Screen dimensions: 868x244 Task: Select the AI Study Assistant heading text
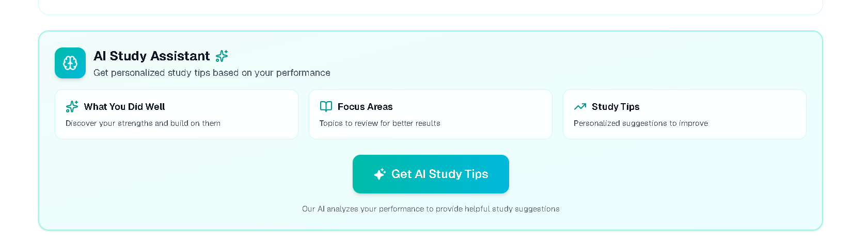point(151,56)
